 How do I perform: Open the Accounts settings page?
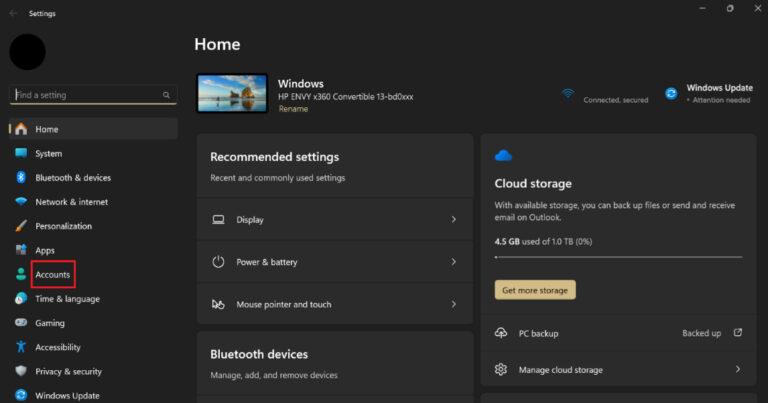pos(52,274)
